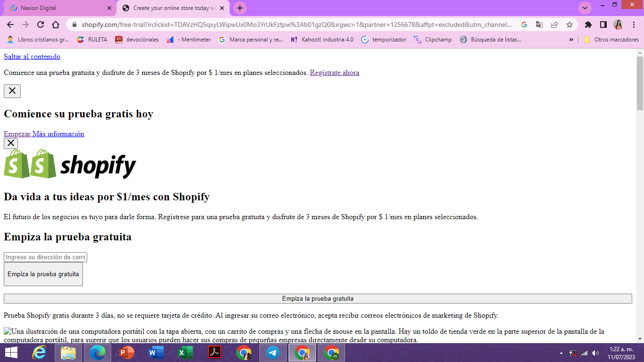This screenshot has height=362, width=644.
Task: Click the Google icon in the address bar
Action: 524,25
